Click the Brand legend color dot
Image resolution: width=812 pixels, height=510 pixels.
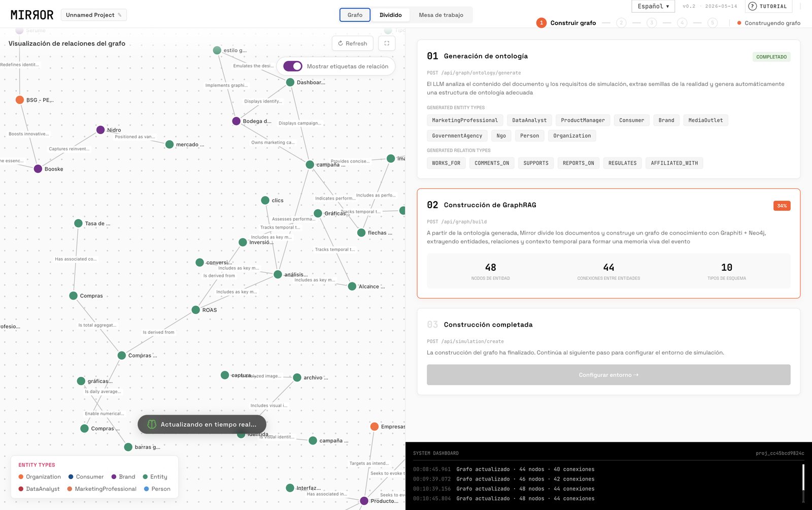click(x=114, y=476)
